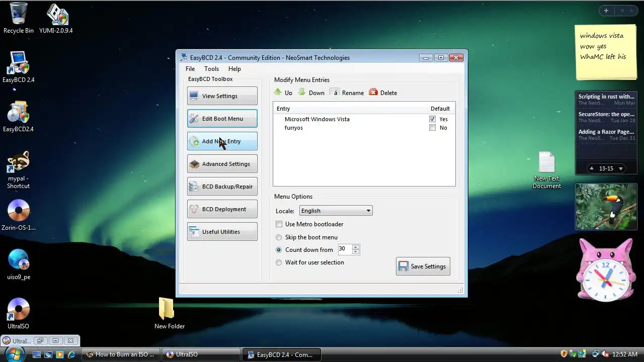Click the countdown seconds field

(x=345, y=249)
